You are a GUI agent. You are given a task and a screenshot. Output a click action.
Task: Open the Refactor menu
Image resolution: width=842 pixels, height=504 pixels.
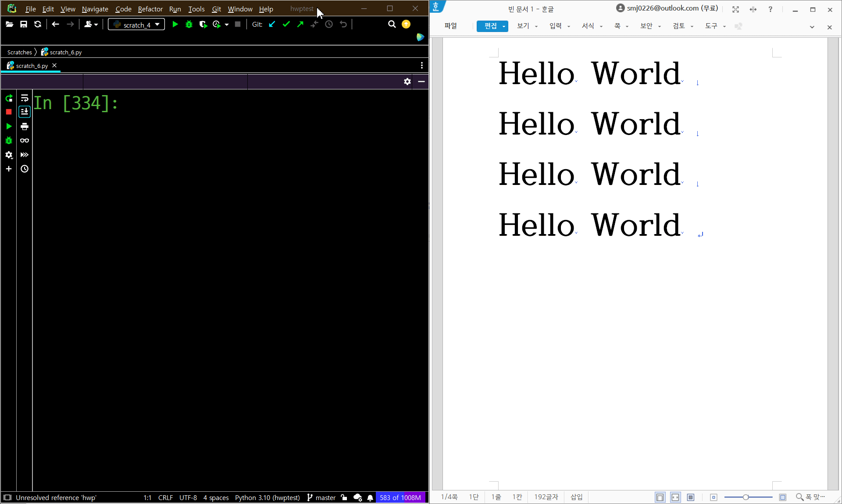click(150, 9)
